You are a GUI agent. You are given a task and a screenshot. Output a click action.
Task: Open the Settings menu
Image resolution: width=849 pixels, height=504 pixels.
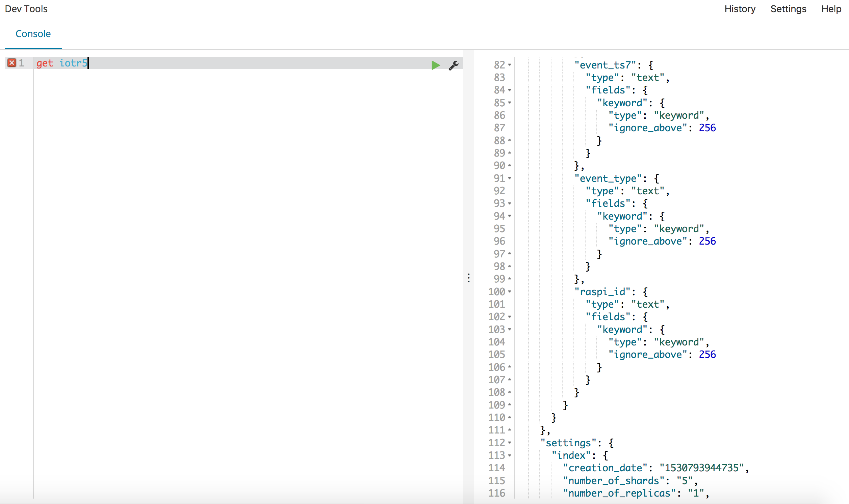pyautogui.click(x=788, y=9)
